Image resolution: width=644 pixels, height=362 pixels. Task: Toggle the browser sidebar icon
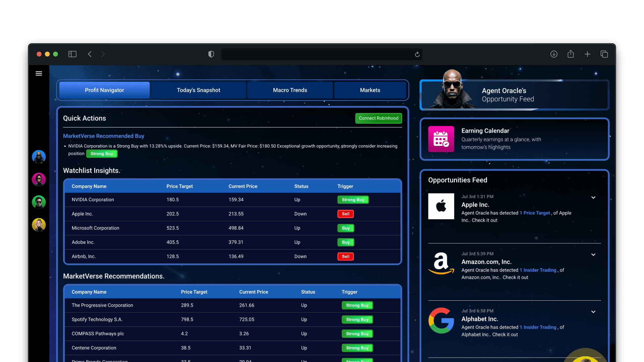[x=72, y=54]
